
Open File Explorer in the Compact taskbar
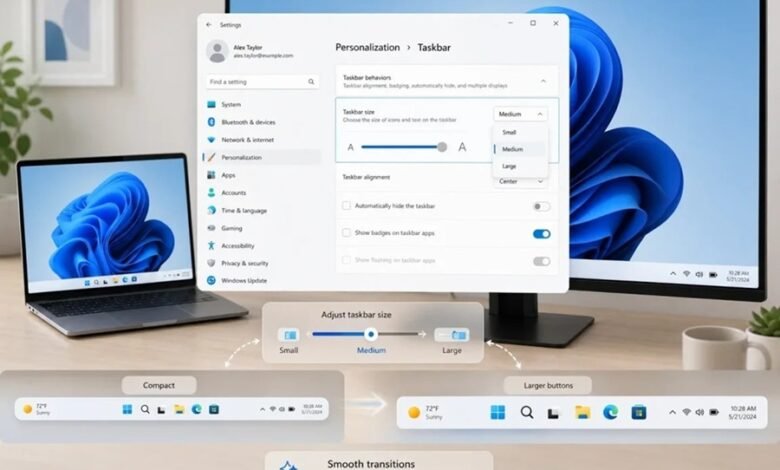pyautogui.click(x=179, y=409)
